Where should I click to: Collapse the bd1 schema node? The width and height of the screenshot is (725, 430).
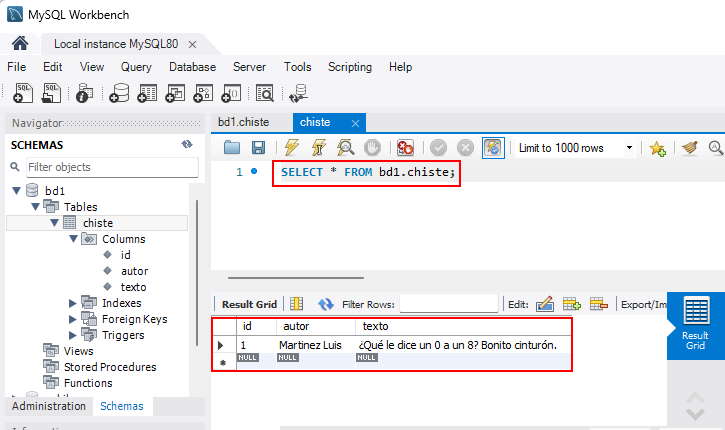[17, 190]
